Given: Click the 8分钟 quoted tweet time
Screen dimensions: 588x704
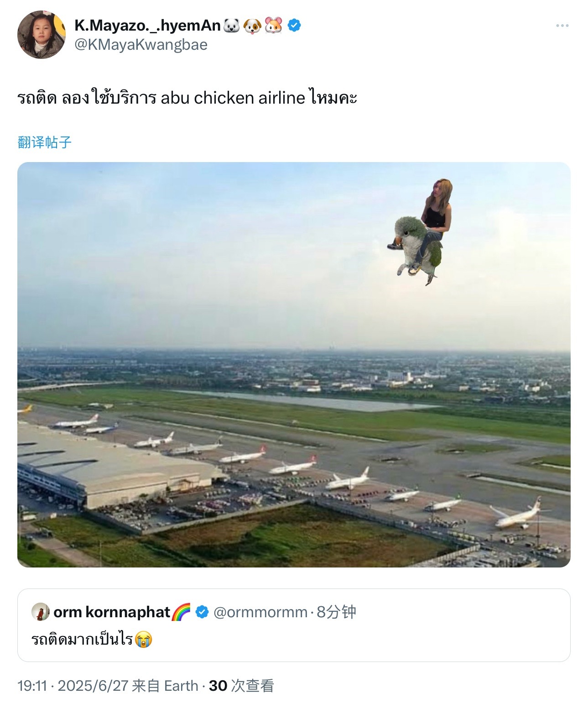Looking at the screenshot, I should pos(336,612).
